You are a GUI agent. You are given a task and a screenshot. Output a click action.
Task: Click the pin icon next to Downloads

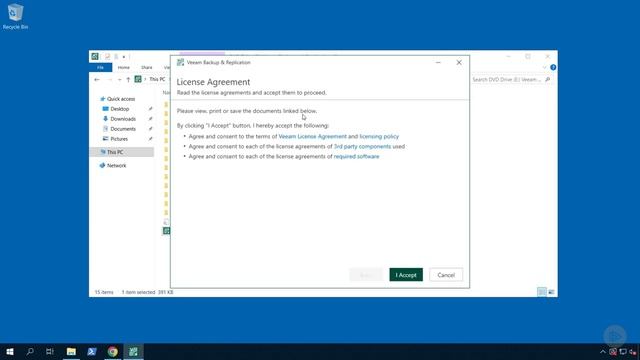point(150,119)
